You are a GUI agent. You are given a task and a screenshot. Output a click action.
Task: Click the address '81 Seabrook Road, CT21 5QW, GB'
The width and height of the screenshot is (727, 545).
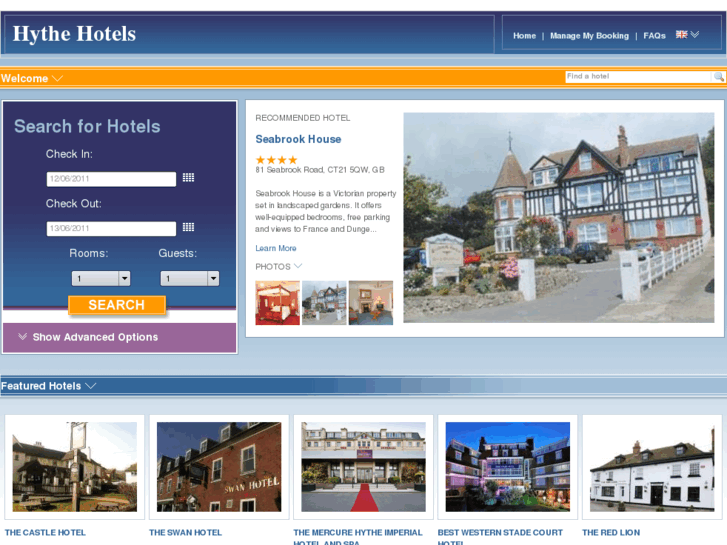coord(320,170)
